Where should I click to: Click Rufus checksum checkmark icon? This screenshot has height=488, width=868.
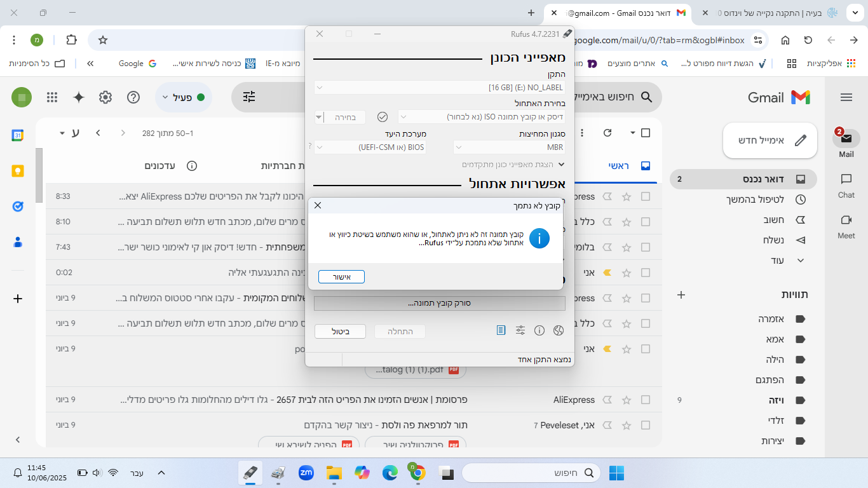[383, 117]
